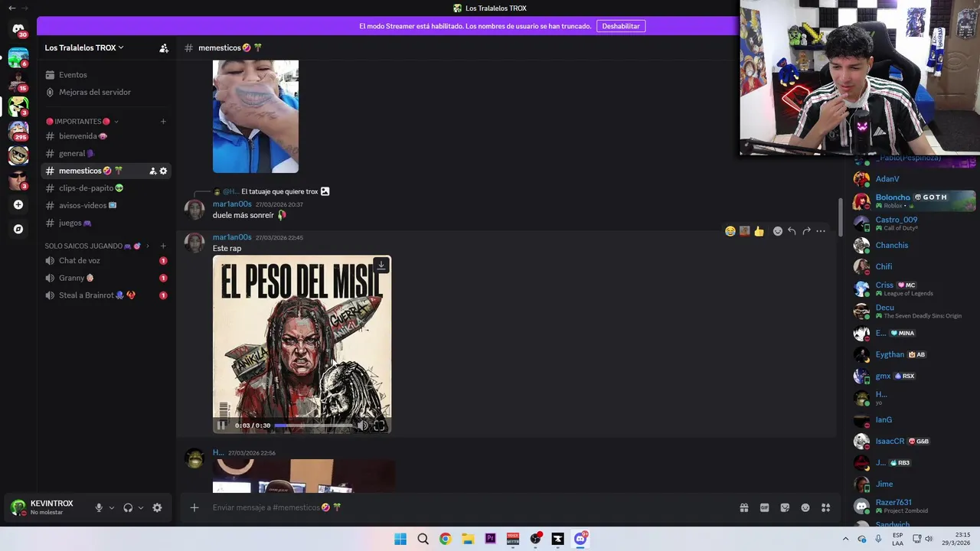The width and height of the screenshot is (980, 551).
Task: Seek on the video progress bar
Action: pos(314,425)
